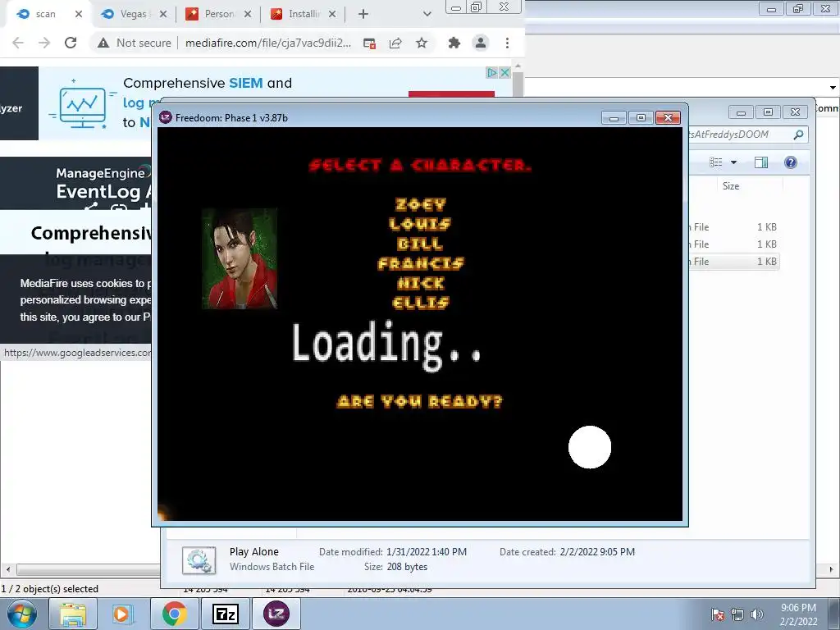
Task: Click network tray icon
Action: 737,614
